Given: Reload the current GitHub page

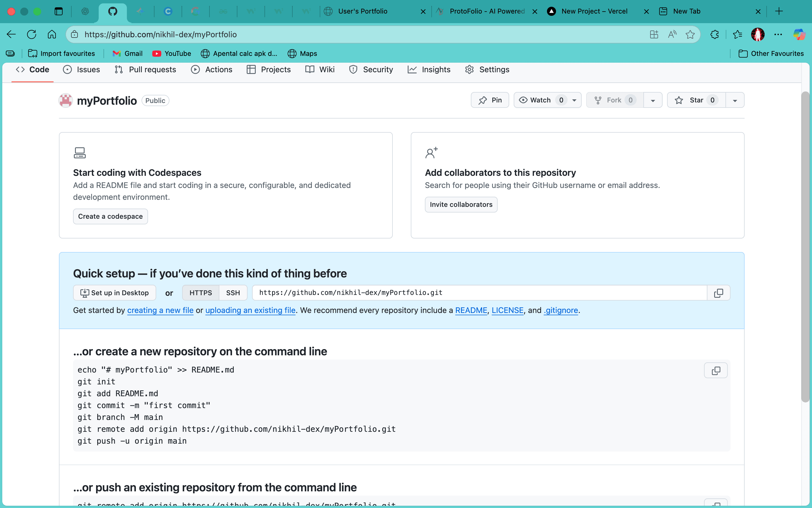Looking at the screenshot, I should tap(32, 34).
